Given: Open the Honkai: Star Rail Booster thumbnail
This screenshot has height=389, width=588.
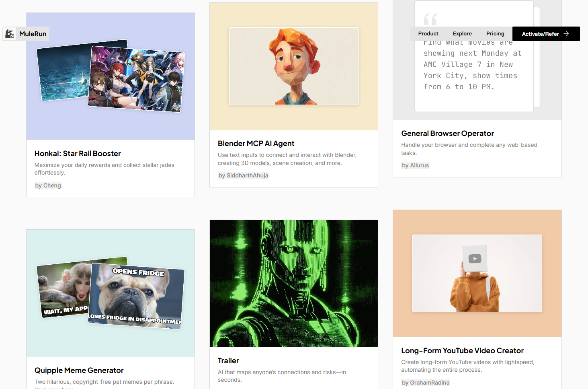Looking at the screenshot, I should pyautogui.click(x=111, y=76).
